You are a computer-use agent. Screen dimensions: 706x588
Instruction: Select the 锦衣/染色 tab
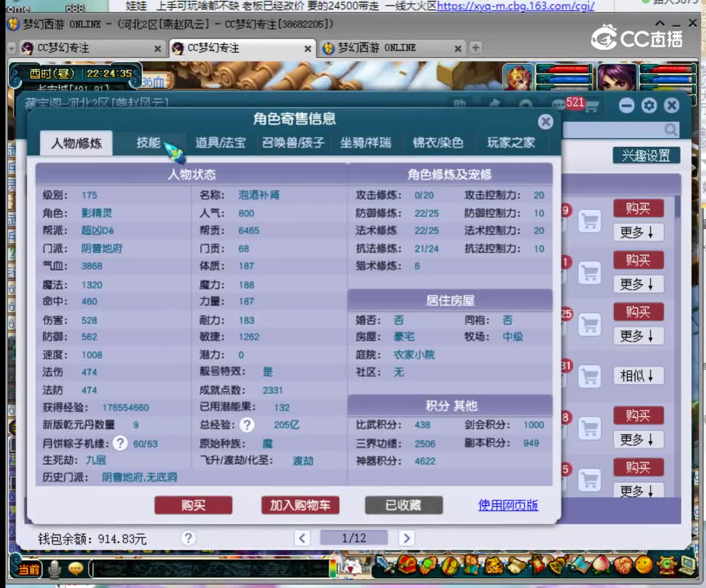(x=438, y=143)
